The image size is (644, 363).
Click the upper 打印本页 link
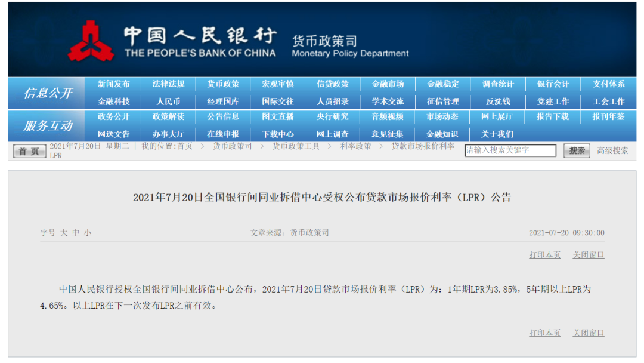tap(544, 255)
